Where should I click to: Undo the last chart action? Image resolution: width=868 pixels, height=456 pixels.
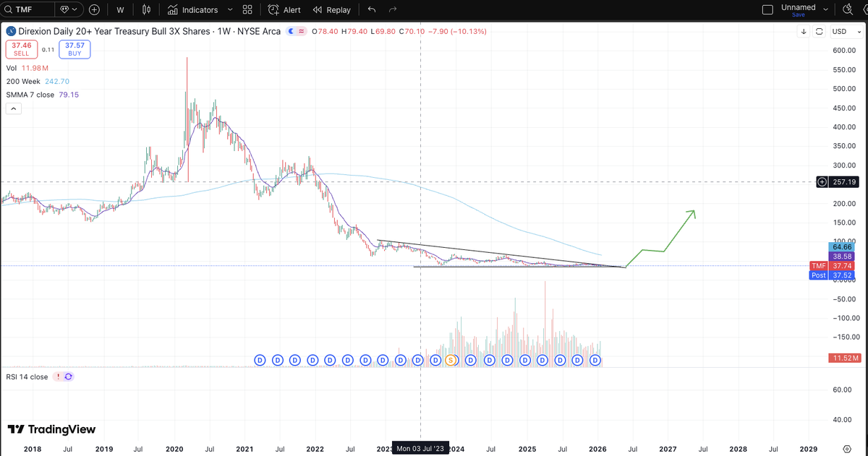(x=372, y=10)
